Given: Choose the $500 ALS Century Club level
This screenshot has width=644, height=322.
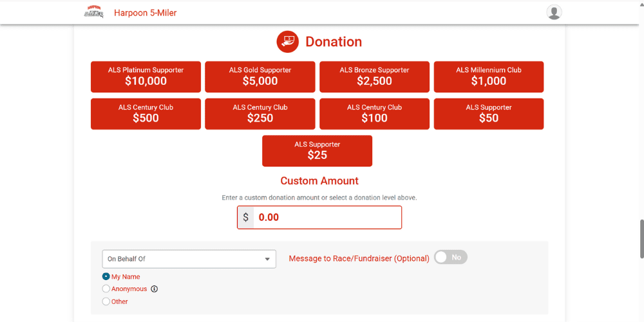Looking at the screenshot, I should point(146,114).
